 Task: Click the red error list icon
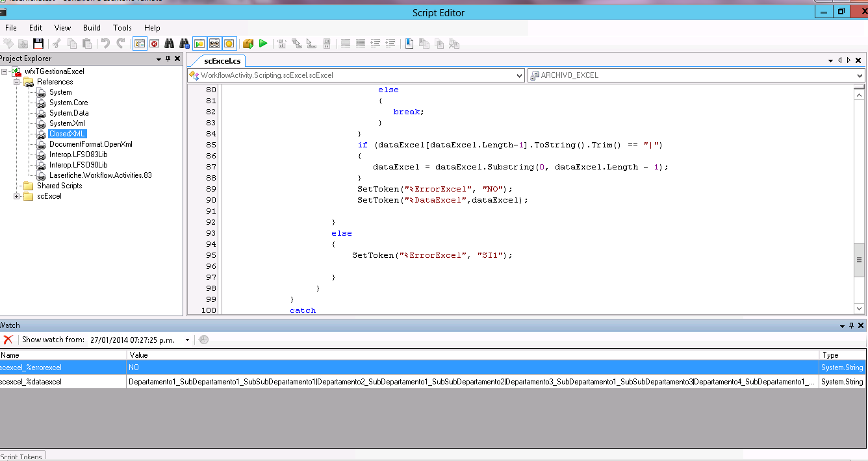pyautogui.click(x=154, y=44)
